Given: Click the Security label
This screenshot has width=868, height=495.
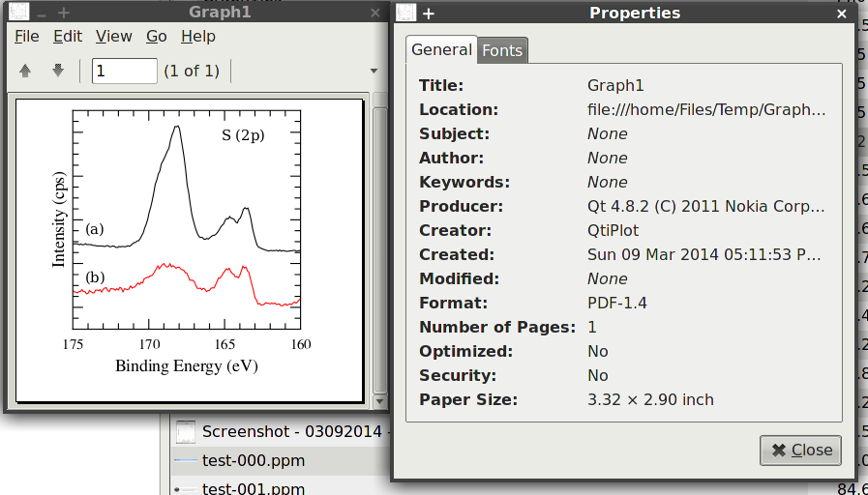Looking at the screenshot, I should (x=458, y=375).
